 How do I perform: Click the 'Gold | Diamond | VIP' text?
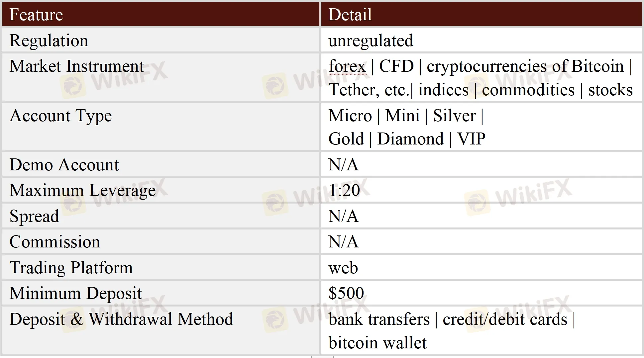407,139
